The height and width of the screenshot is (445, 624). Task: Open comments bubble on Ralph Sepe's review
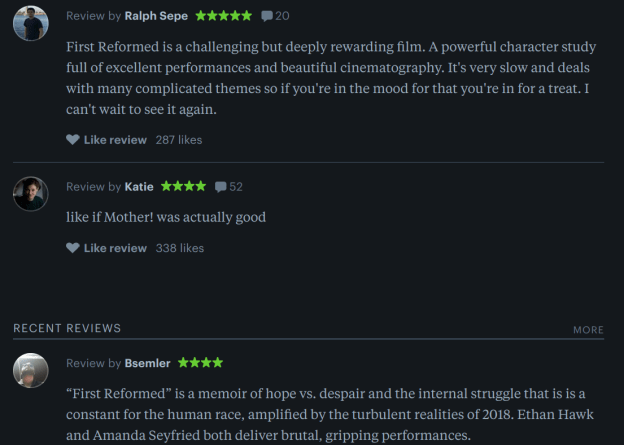(266, 17)
